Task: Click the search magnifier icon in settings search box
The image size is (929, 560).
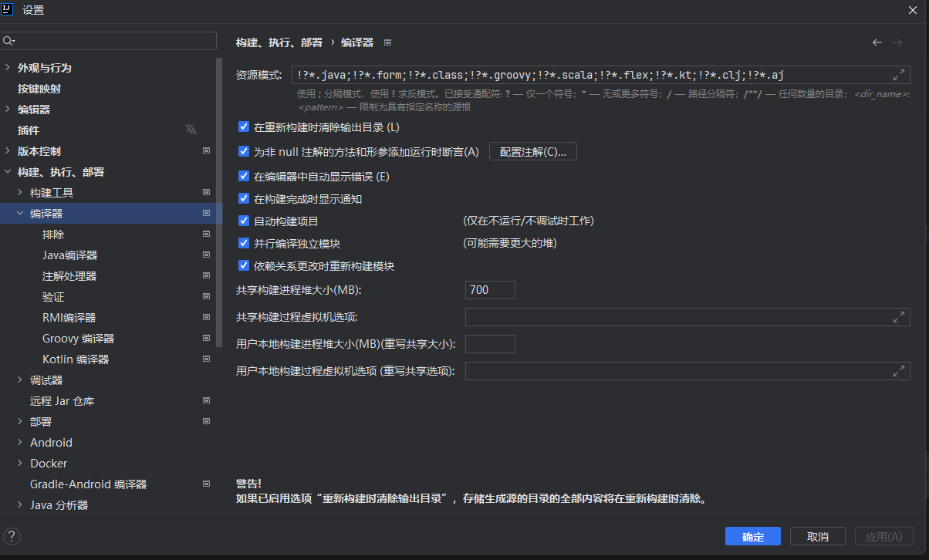Action: 9,41
